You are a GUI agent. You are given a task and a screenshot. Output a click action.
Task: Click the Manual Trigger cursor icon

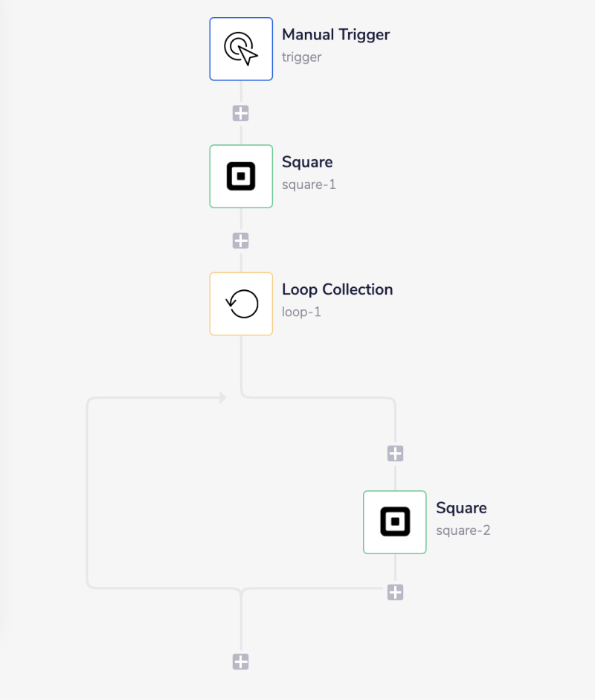pyautogui.click(x=241, y=48)
